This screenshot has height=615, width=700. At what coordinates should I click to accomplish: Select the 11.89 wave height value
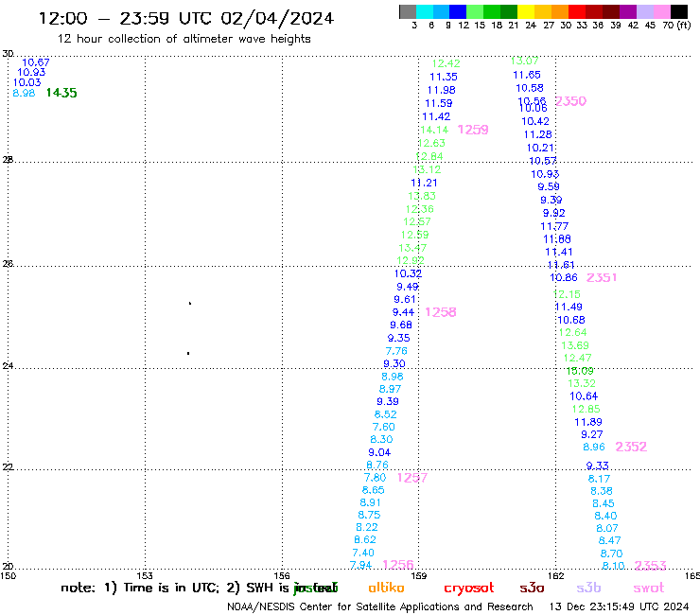[588, 422]
